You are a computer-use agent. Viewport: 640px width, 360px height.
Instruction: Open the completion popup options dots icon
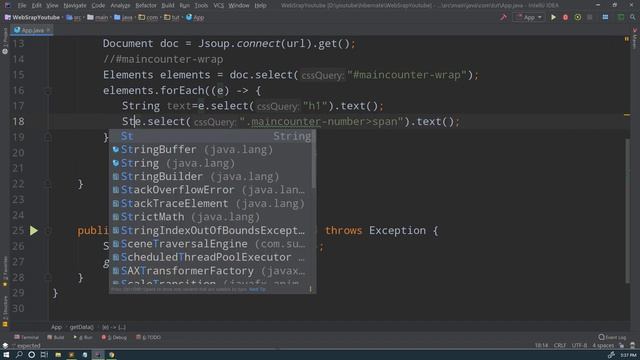311,289
